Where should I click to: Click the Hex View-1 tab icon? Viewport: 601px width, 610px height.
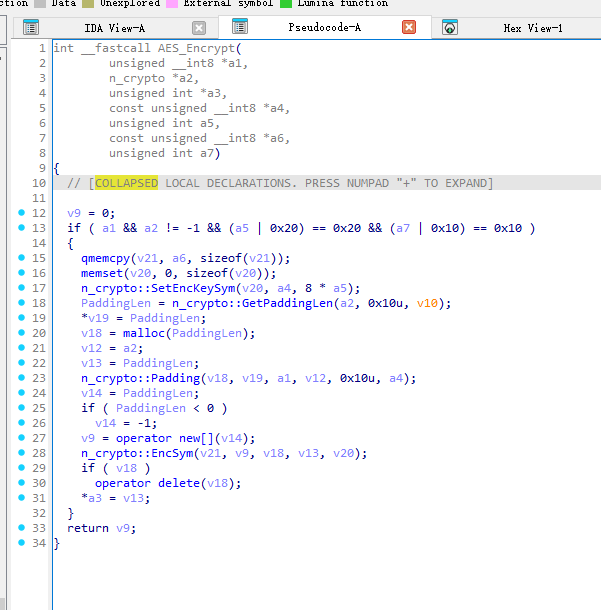click(x=450, y=28)
